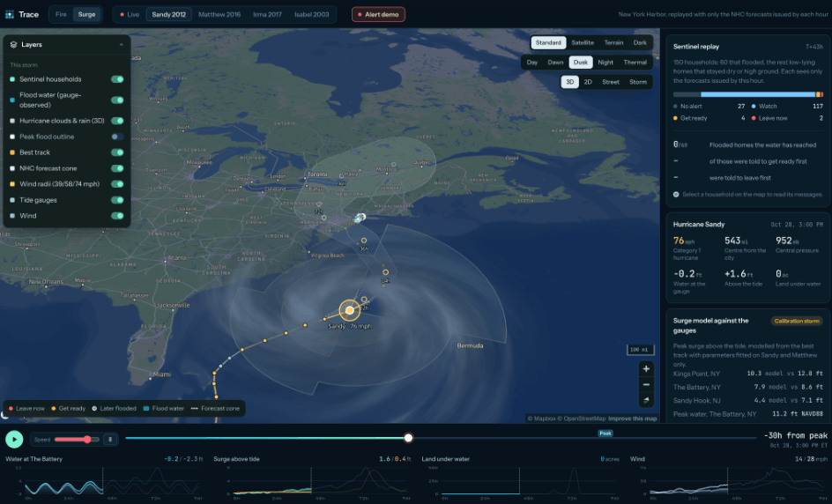This screenshot has height=504, width=832.
Task: Collapse the Layers panel with the chevron
Action: pyautogui.click(x=122, y=45)
